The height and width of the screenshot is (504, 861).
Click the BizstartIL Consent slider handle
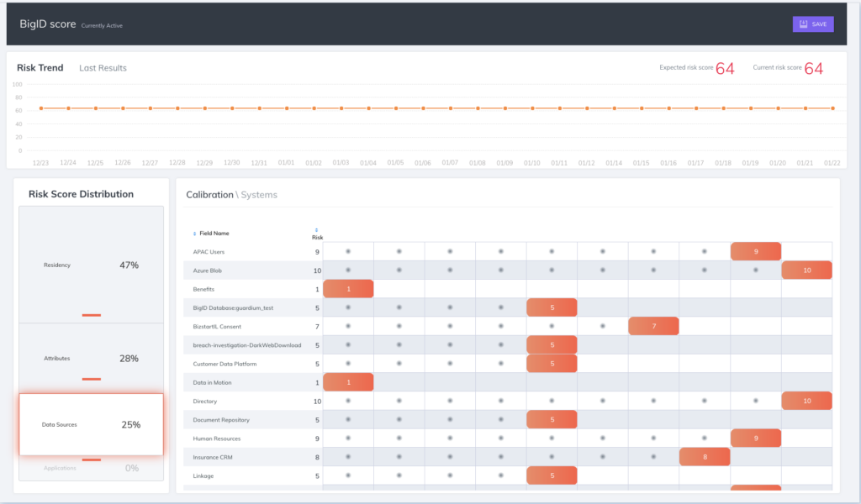tap(653, 326)
